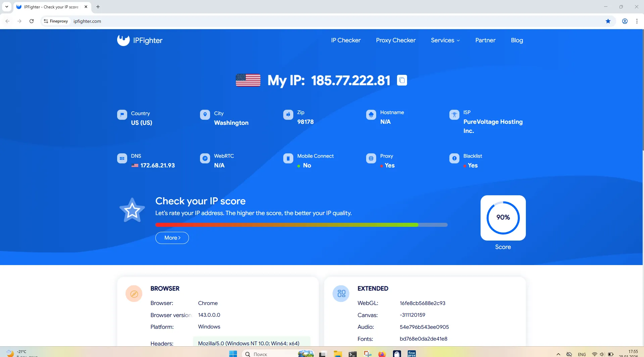644x357 pixels.
Task: Click the Canvas value -311120159
Action: coord(412,315)
